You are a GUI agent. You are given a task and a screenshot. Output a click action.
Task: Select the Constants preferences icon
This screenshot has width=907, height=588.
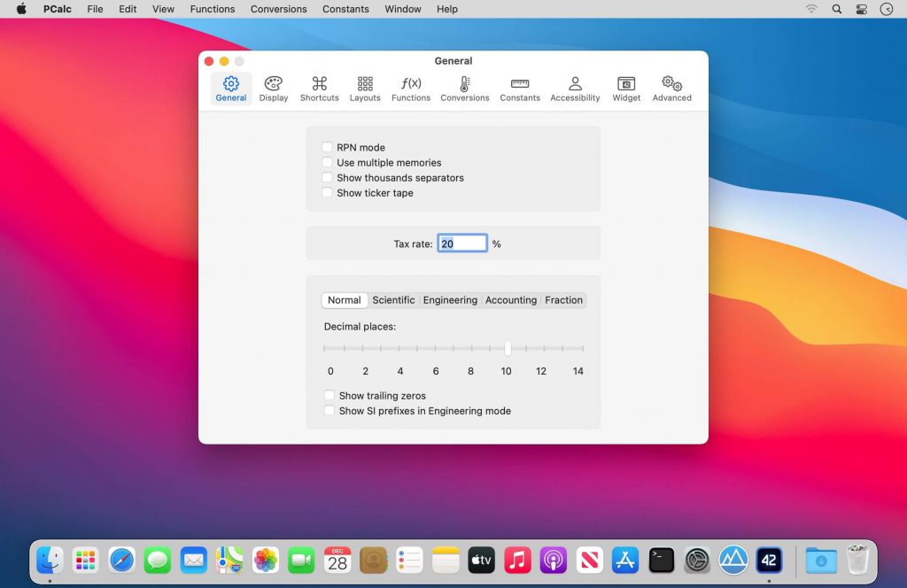click(519, 88)
